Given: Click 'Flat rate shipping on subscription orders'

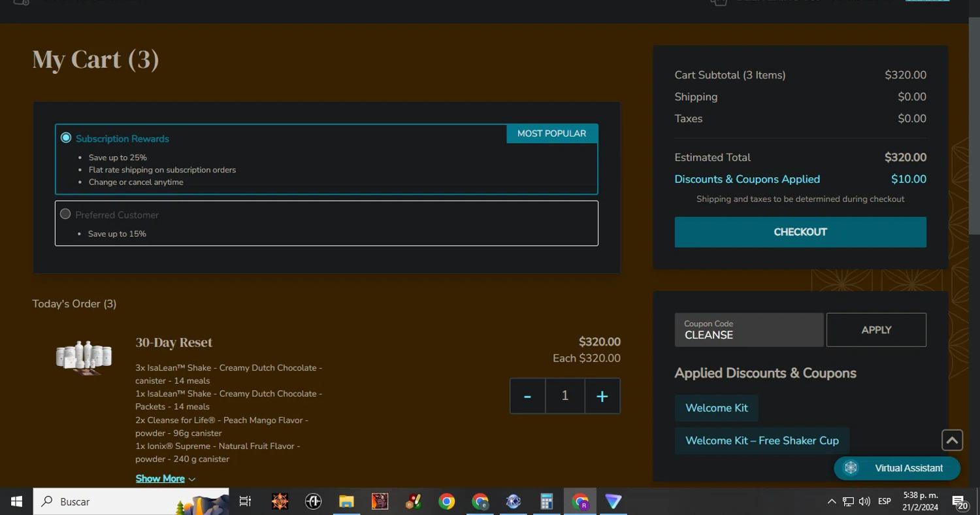Looking at the screenshot, I should 162,170.
